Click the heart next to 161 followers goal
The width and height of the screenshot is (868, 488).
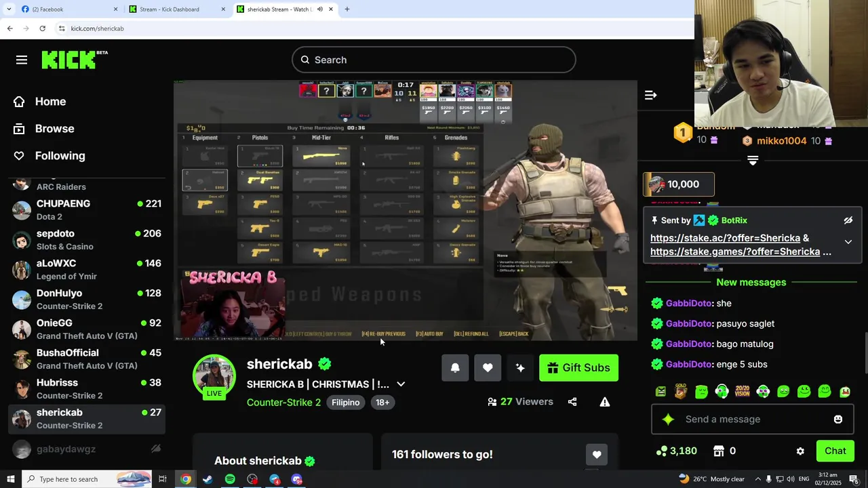[597, 455]
